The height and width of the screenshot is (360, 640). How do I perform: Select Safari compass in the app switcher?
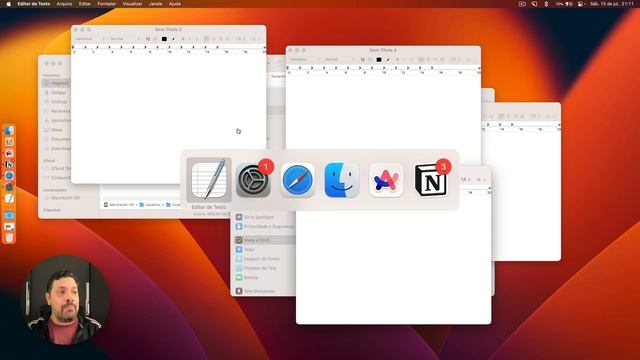[298, 180]
